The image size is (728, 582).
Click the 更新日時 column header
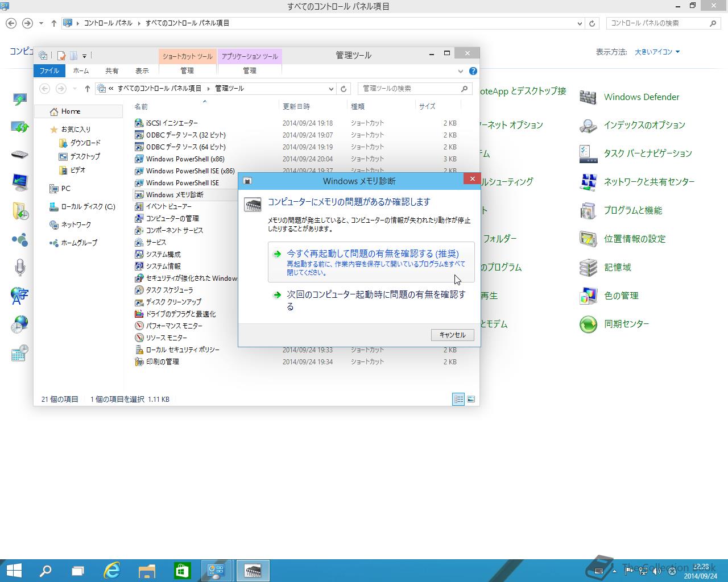296,107
